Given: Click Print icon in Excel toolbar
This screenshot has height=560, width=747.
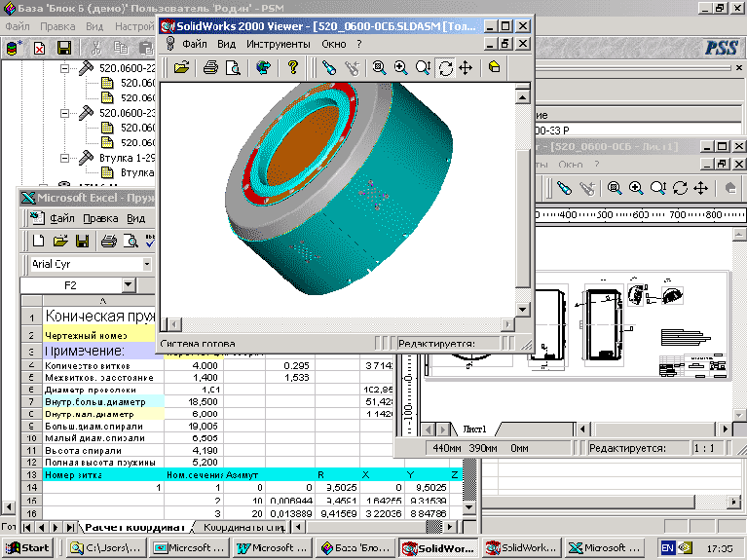Looking at the screenshot, I should point(109,242).
